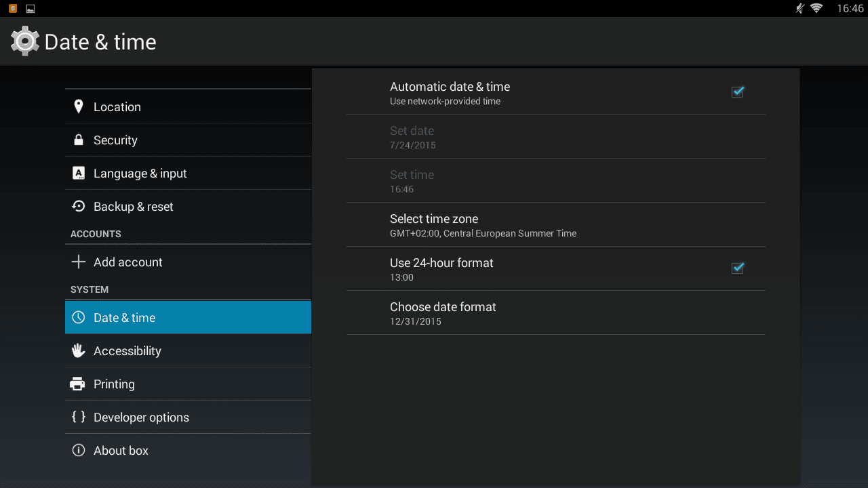The width and height of the screenshot is (868, 488).
Task: Open Developer options
Action: (188, 417)
